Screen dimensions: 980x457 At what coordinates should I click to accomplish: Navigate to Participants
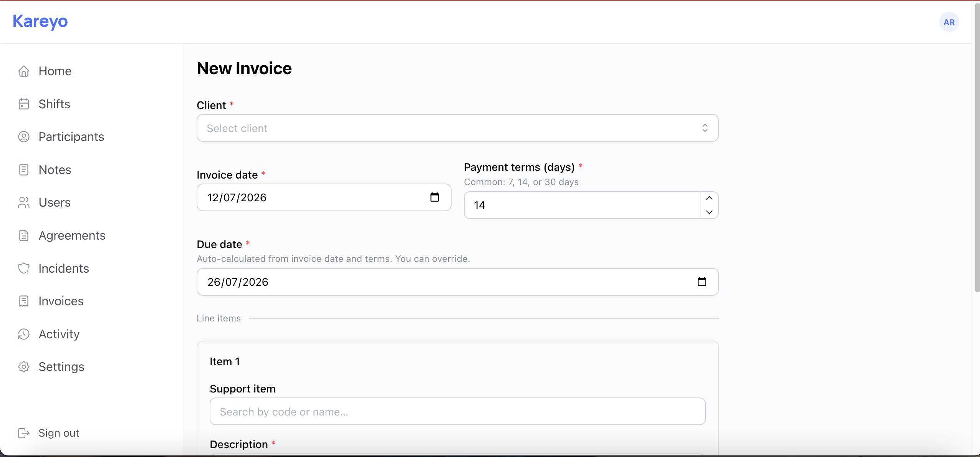click(71, 137)
